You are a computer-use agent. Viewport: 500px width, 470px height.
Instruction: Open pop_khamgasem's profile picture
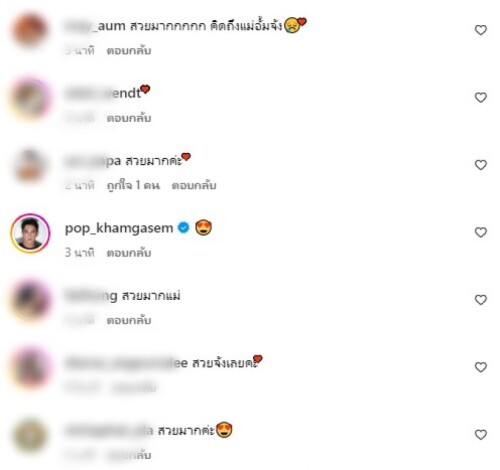(x=30, y=233)
